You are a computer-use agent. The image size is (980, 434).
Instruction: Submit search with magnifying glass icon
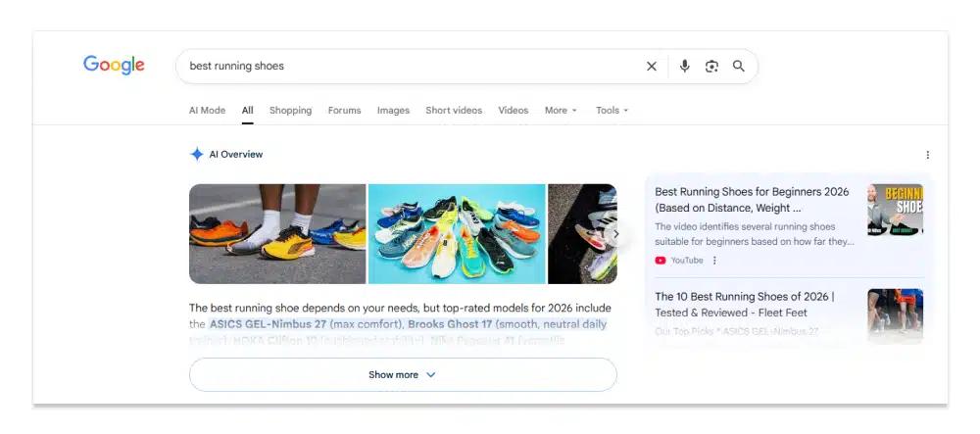[x=739, y=67]
